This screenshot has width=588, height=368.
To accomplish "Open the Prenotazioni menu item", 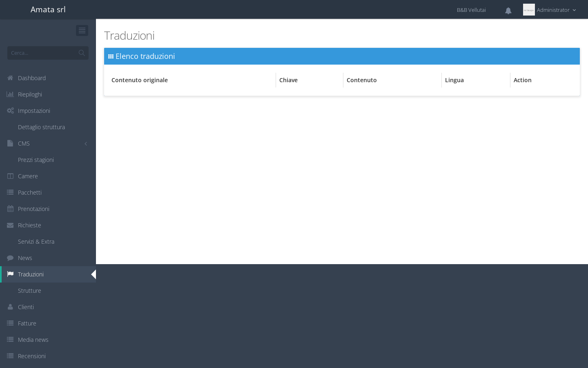I will [48, 209].
